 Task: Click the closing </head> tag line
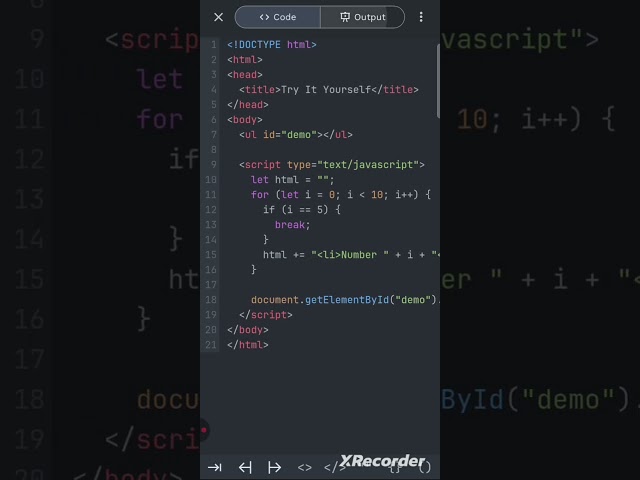248,104
